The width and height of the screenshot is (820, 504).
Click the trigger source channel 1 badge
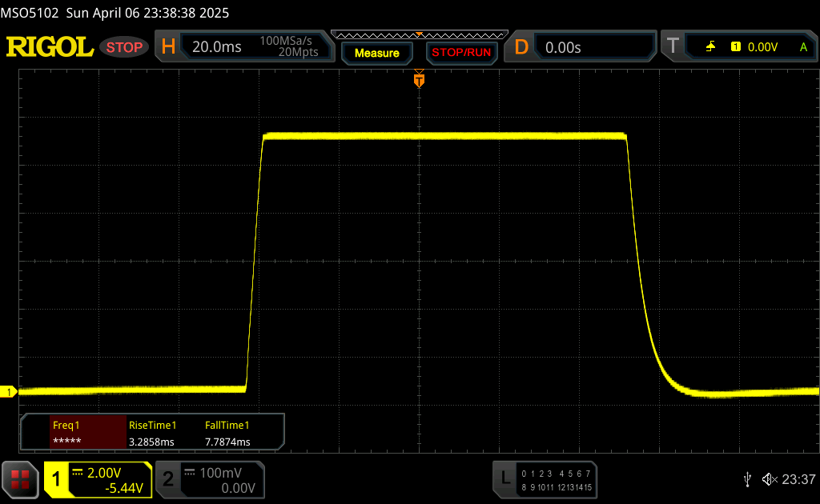click(736, 47)
